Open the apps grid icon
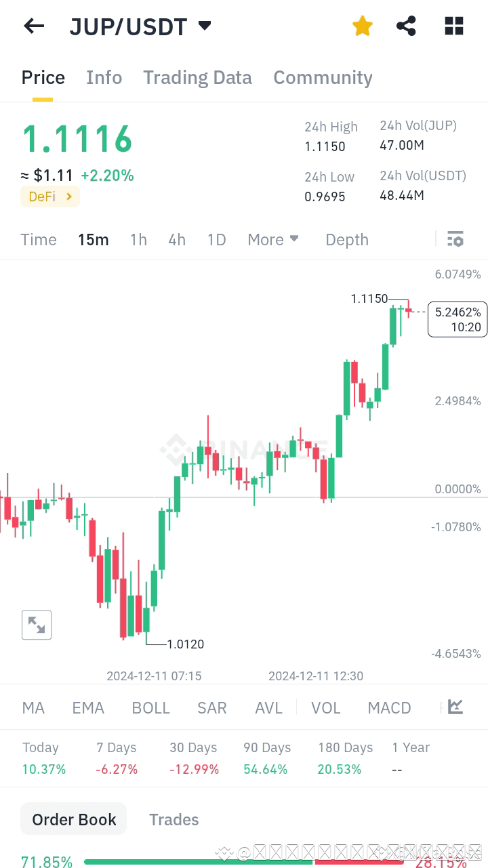 coord(453,26)
